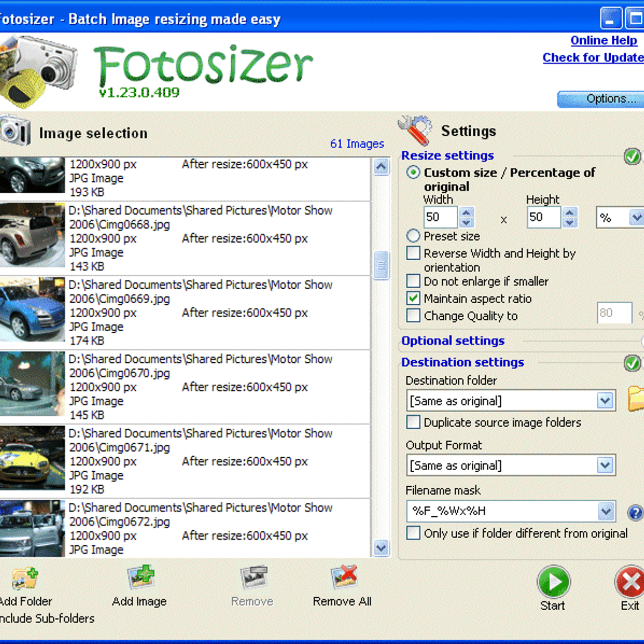Click the Exit button label
Image resolution: width=644 pixels, height=644 pixels.
tap(630, 606)
